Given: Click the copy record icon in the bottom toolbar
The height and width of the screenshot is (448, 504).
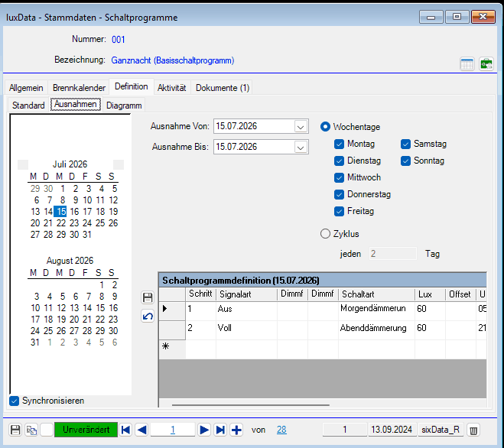Looking at the screenshot, I should (x=31, y=430).
